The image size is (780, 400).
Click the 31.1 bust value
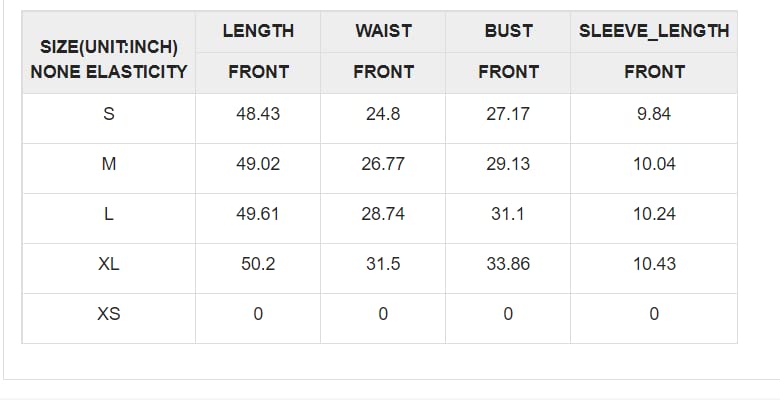click(x=508, y=214)
